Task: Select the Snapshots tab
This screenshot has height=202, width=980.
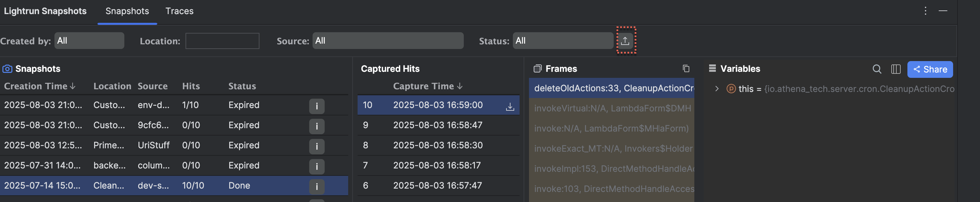Action: tap(127, 11)
